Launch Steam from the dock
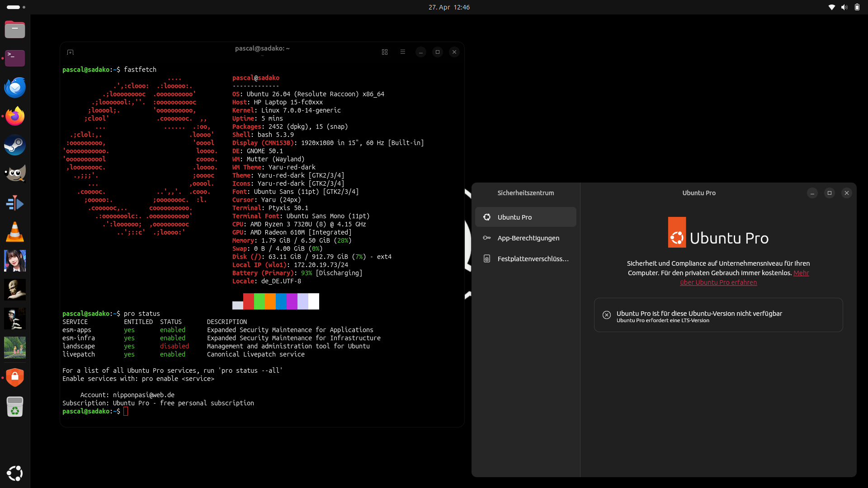Screen dimensions: 868x488 pos(15,145)
